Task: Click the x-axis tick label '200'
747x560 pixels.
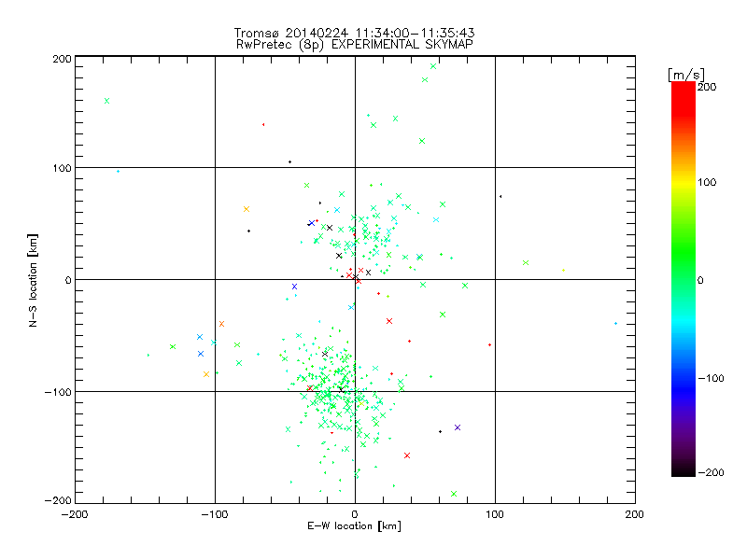Action: (x=635, y=514)
